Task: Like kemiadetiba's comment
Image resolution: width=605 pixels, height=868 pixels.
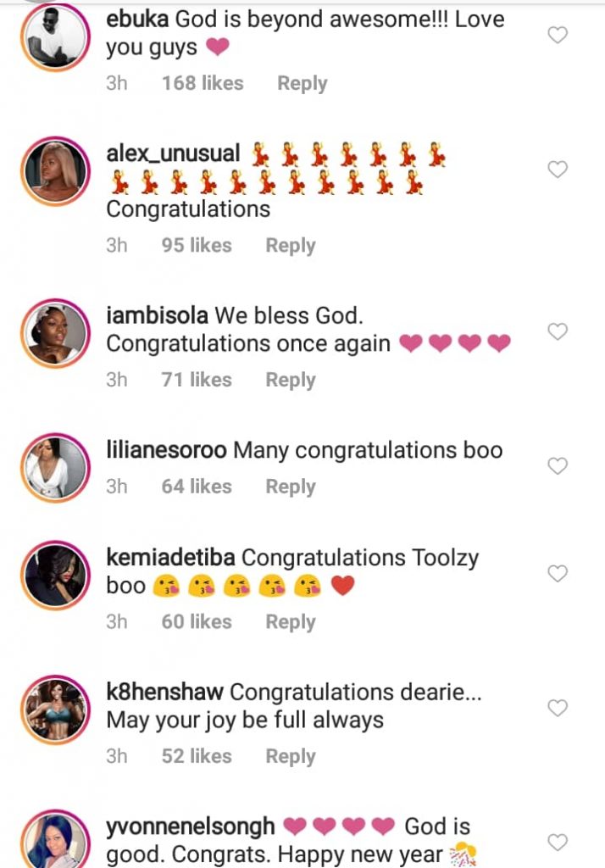Action: 557,574
